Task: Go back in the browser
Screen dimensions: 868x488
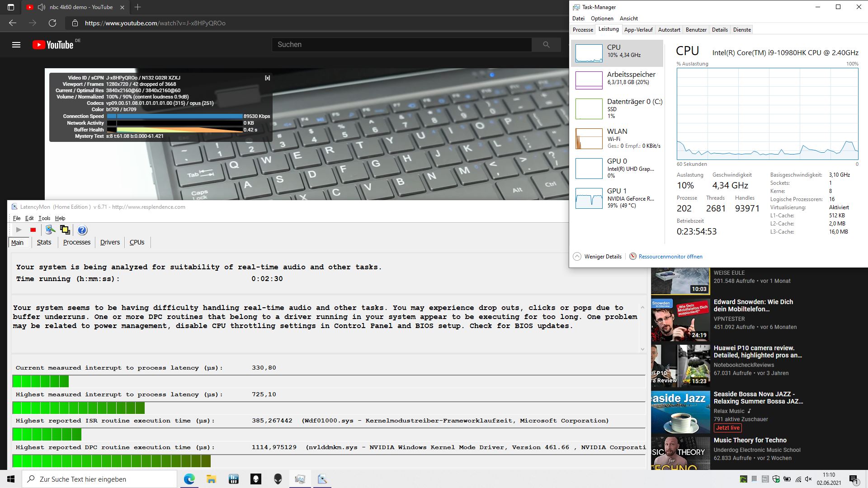Action: coord(13,23)
